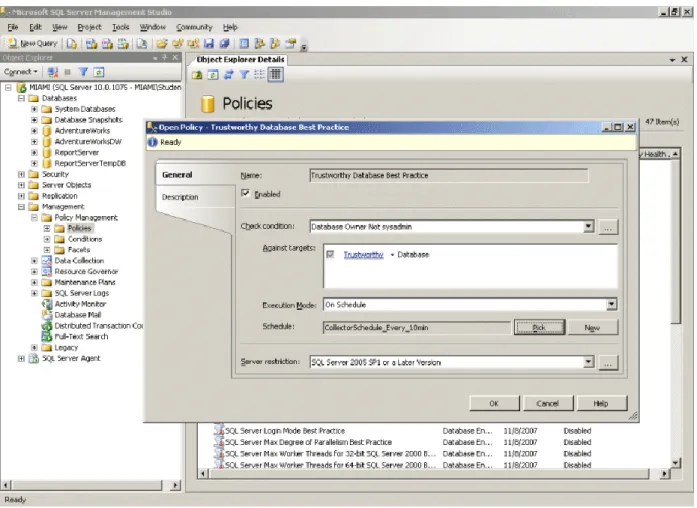This screenshot has width=697, height=508.
Task: Toggle the Trustworthy target checkbox
Action: coord(330,254)
